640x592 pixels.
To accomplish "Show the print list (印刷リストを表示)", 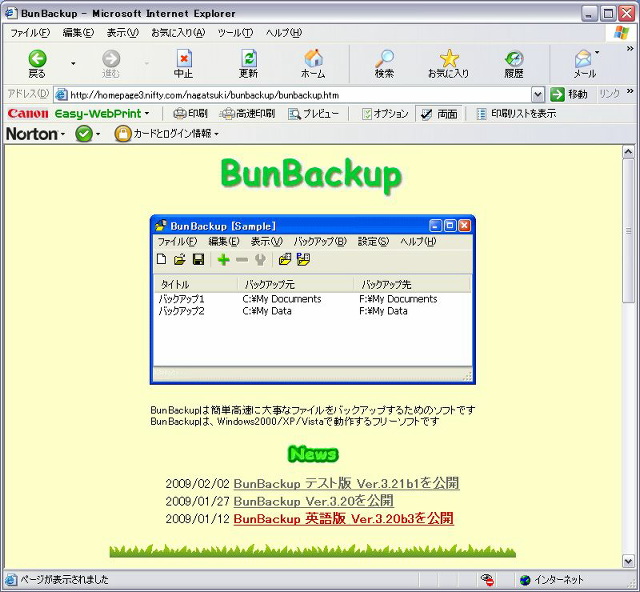I will pyautogui.click(x=516, y=114).
